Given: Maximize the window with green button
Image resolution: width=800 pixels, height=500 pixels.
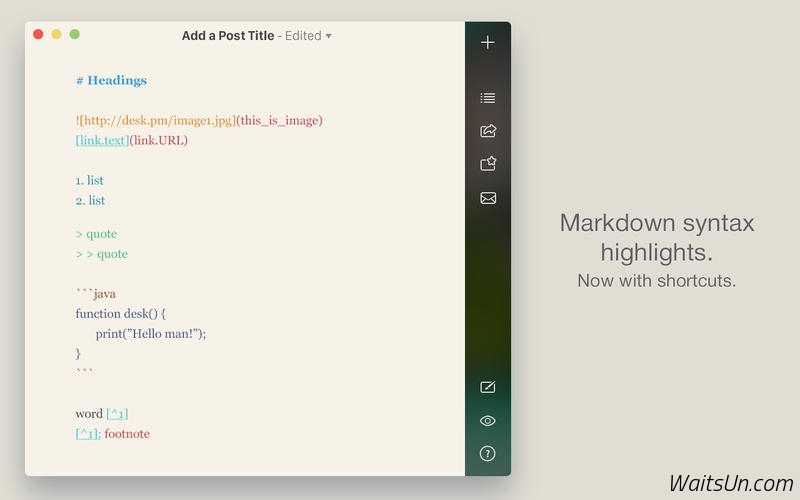Looking at the screenshot, I should (x=74, y=34).
